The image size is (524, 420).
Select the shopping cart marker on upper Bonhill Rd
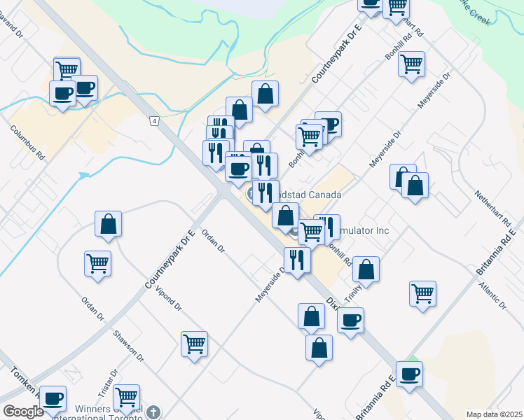coord(411,64)
